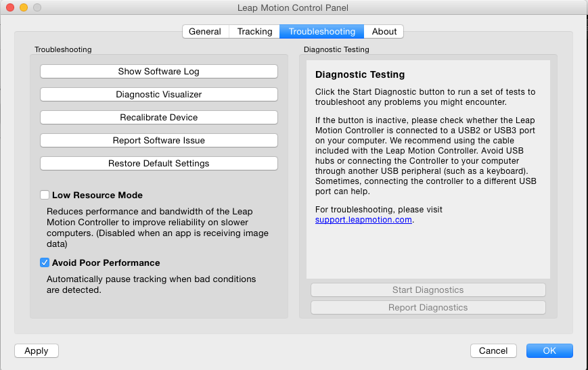Screen dimensions: 588x370
Task: Switch to the General tab
Action: pos(205,32)
